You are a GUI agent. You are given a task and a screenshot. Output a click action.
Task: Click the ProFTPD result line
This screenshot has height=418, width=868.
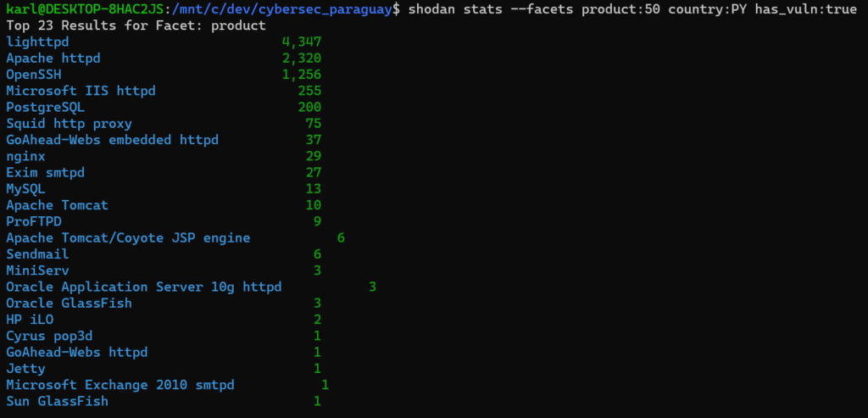33,222
